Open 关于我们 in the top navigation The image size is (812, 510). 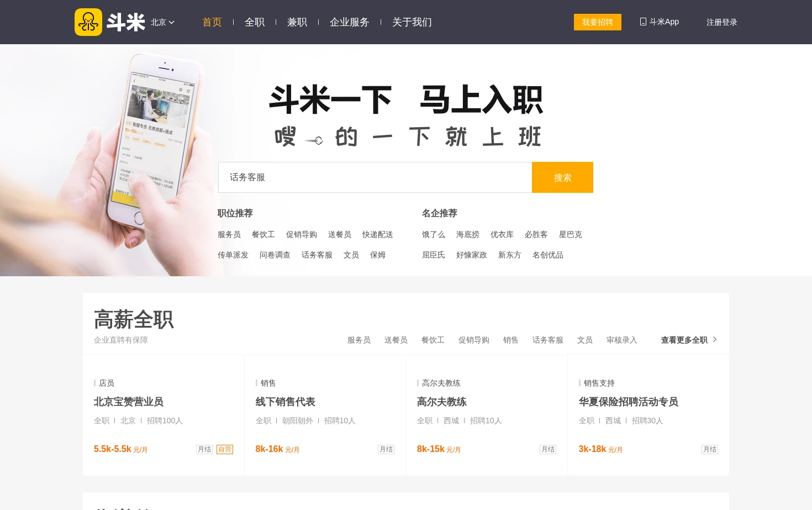412,22
